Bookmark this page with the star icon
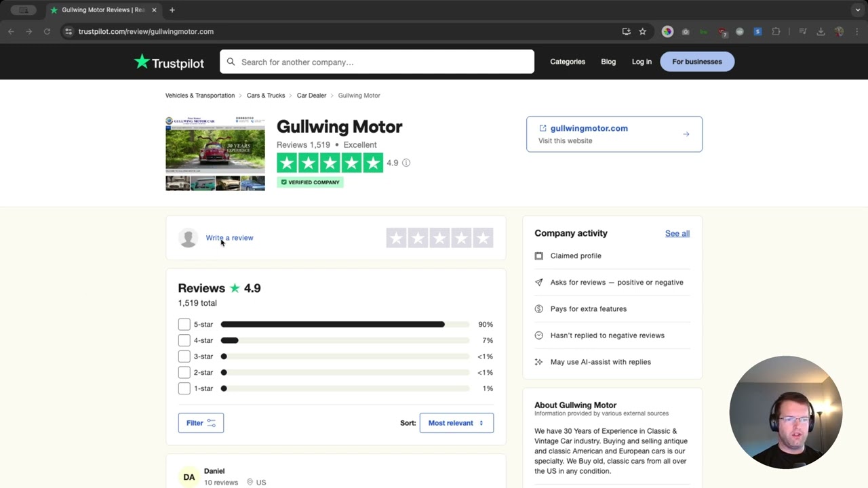868x488 pixels. (x=642, y=31)
